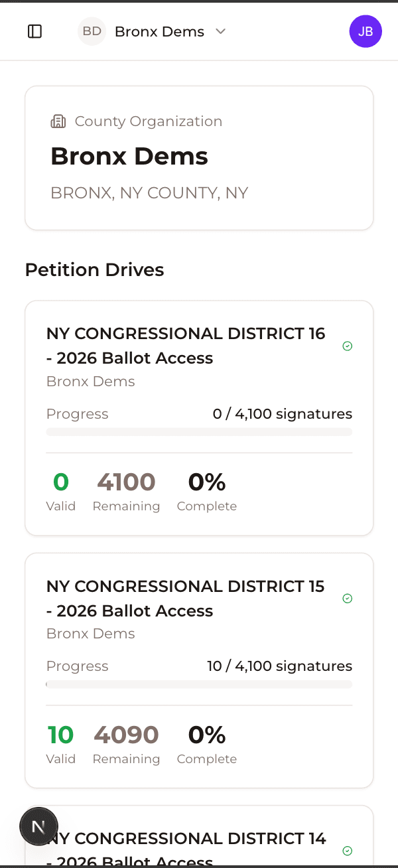Open the Next.js dev tools badge

pyautogui.click(x=38, y=826)
